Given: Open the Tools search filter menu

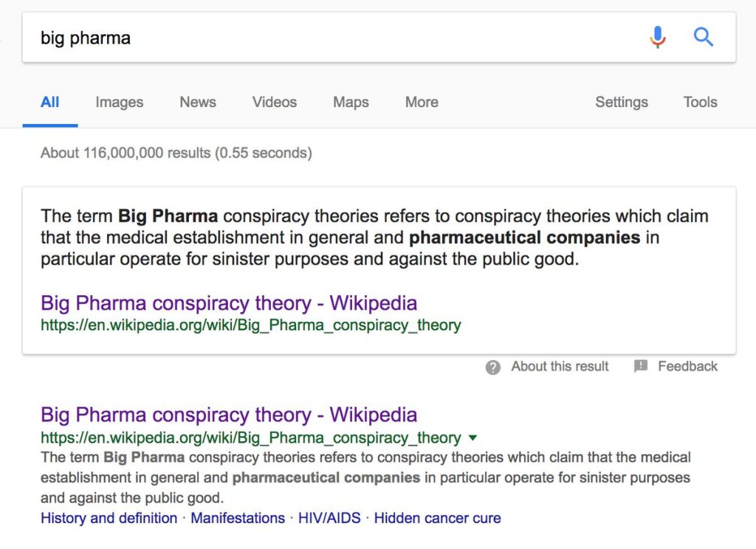Looking at the screenshot, I should tap(700, 103).
